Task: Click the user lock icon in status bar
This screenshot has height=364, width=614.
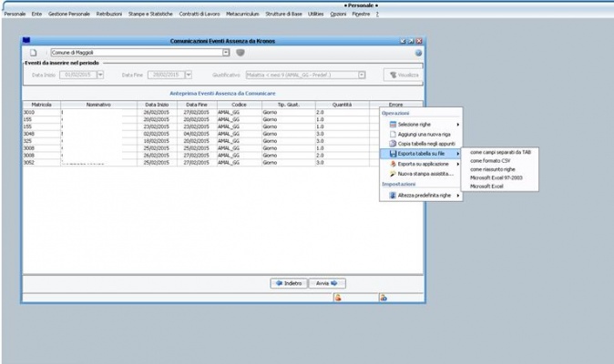Action: (338, 297)
